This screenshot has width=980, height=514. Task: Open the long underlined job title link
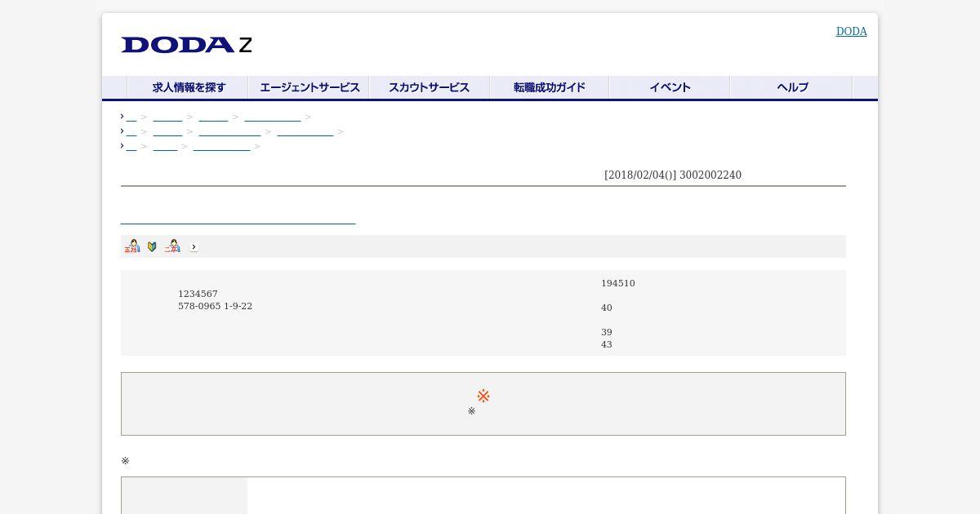tap(238, 217)
